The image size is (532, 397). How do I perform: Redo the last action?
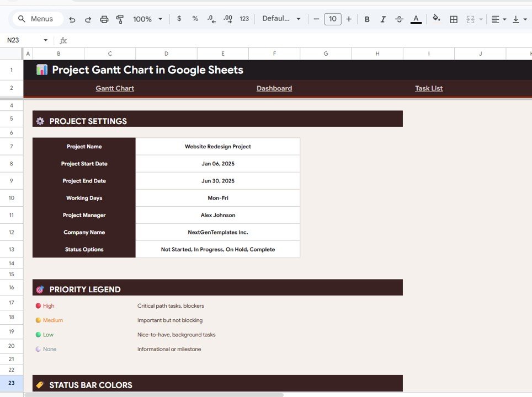(88, 18)
